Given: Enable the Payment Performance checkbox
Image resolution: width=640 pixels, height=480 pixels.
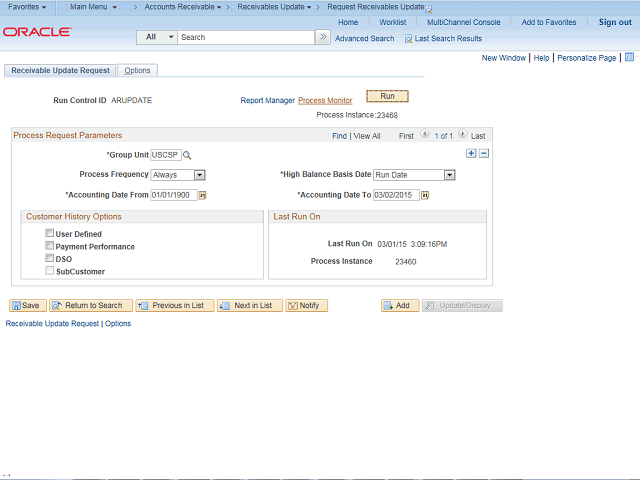Looking at the screenshot, I should click(x=49, y=246).
